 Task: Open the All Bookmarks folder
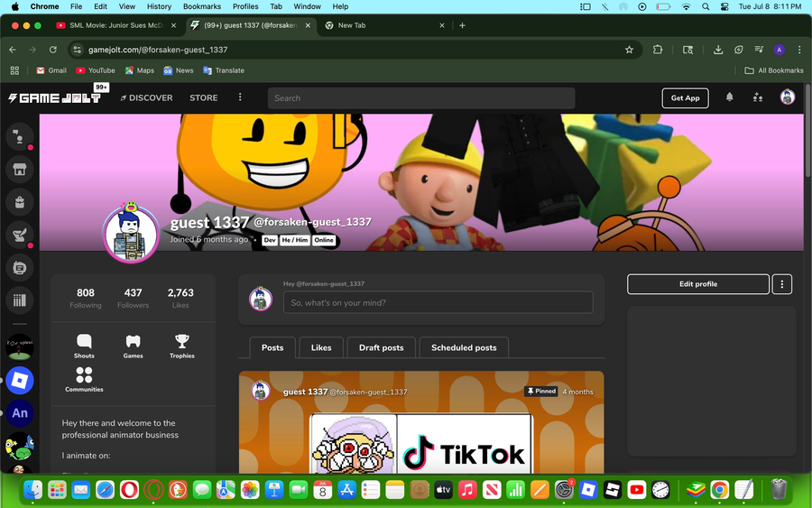[774, 70]
